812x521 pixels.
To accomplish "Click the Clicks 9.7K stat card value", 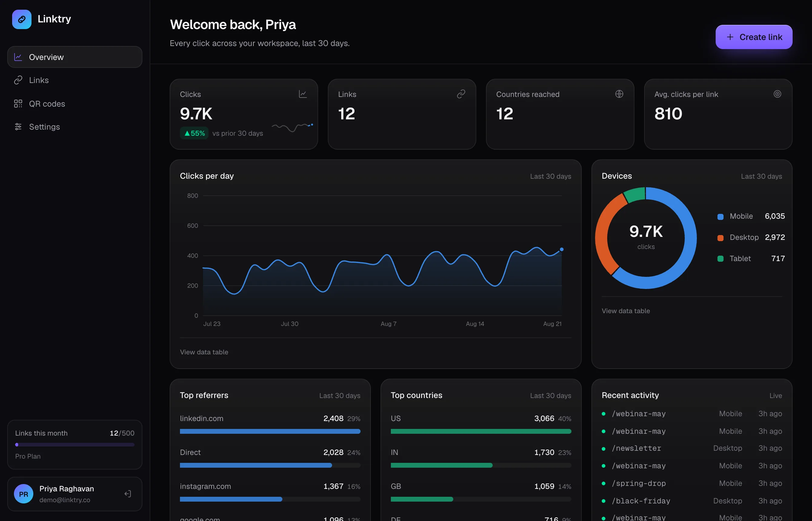I will click(196, 113).
